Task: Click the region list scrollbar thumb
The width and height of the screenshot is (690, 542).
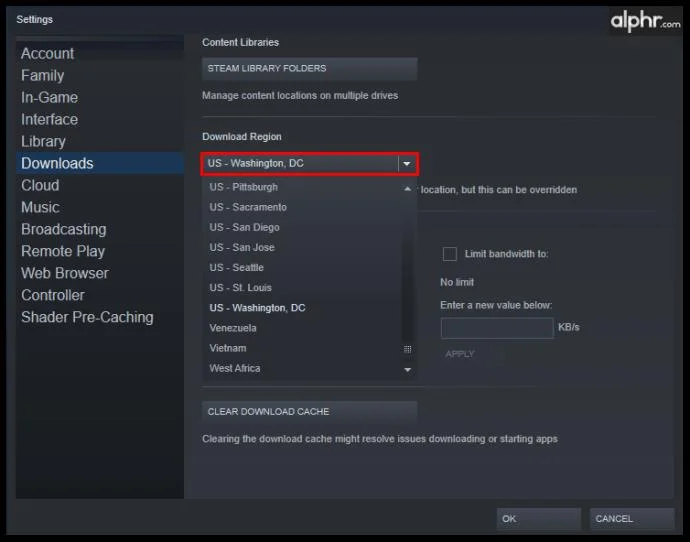Action: tap(407, 349)
